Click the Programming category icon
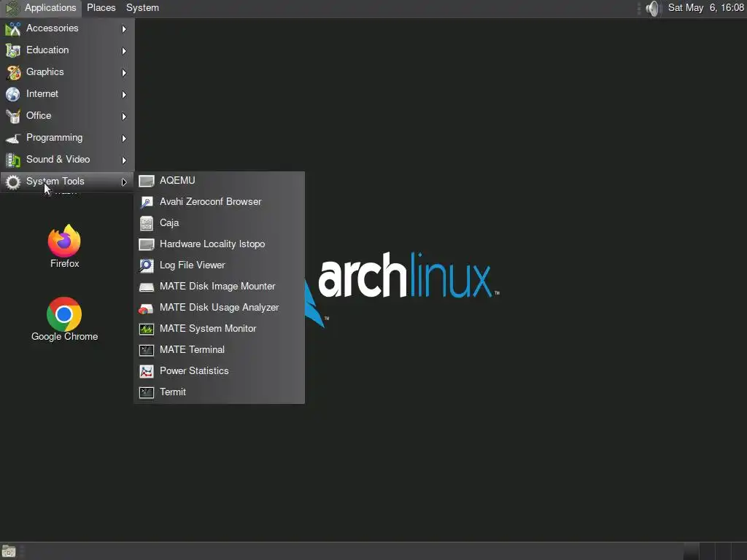 pos(13,138)
